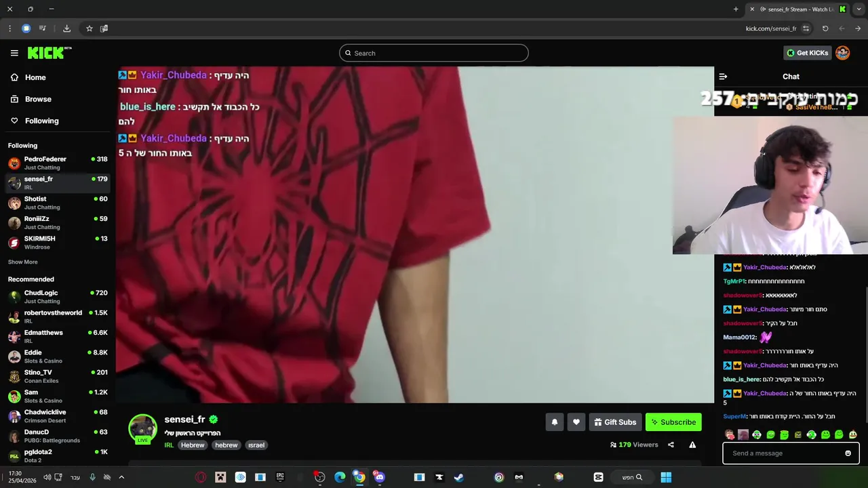Open the tab list dropdown arrow
Viewport: 868px width, 488px height.
[x=859, y=9]
